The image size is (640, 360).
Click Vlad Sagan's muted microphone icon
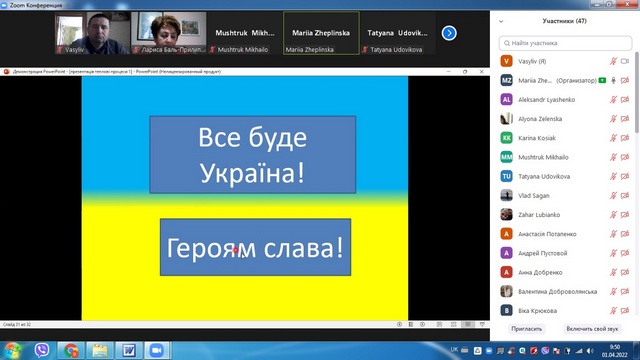click(613, 196)
